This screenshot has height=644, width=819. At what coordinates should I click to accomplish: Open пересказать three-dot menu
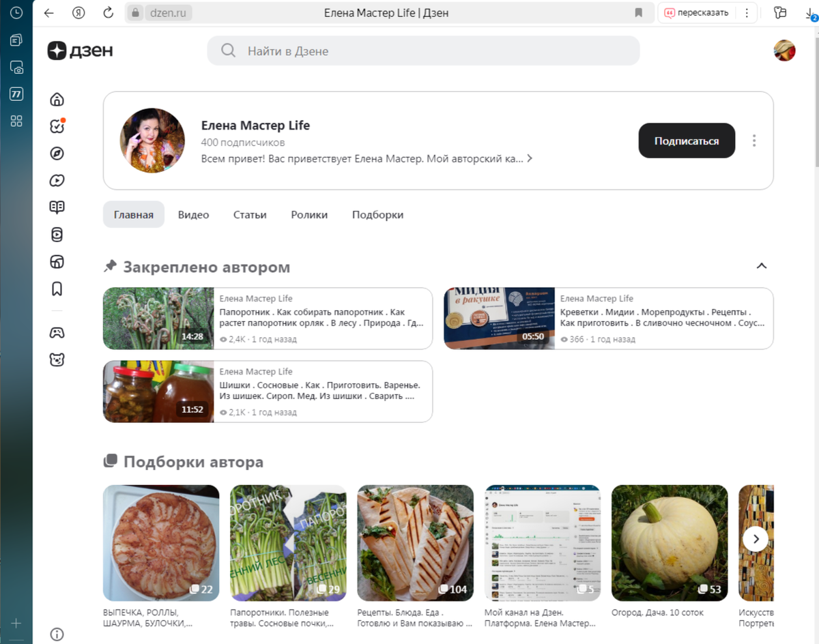(x=747, y=12)
